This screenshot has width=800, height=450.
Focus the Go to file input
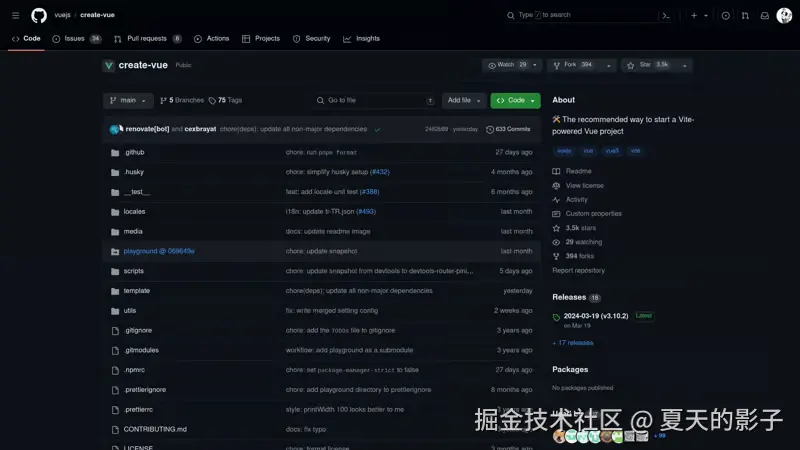pos(375,101)
